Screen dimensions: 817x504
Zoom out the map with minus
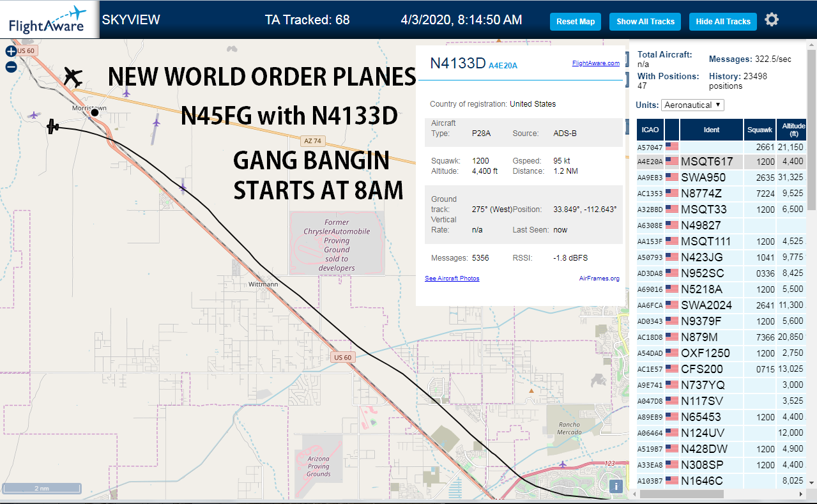11,66
